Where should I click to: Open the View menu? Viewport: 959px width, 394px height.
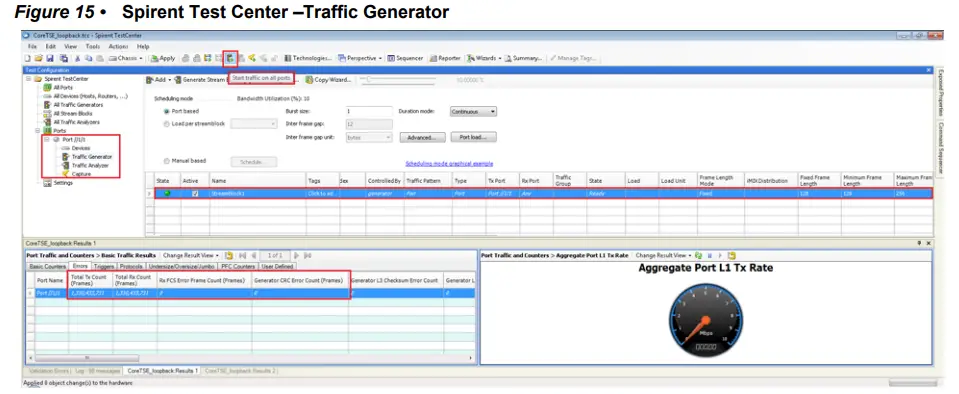(x=70, y=46)
